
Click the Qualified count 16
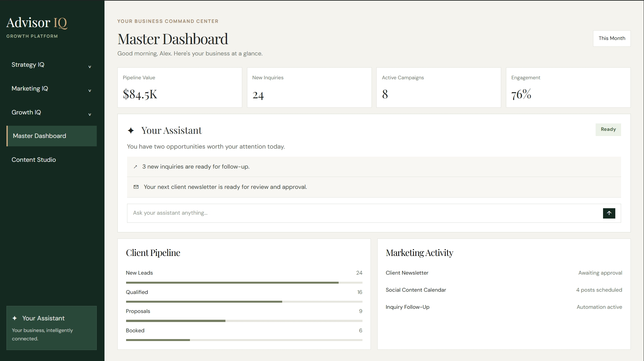coord(360,292)
